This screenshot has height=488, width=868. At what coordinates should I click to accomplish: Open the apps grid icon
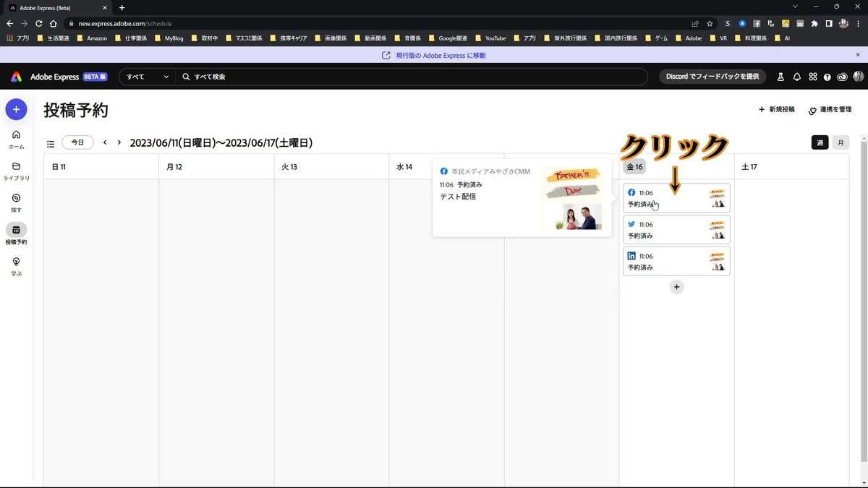tap(813, 77)
